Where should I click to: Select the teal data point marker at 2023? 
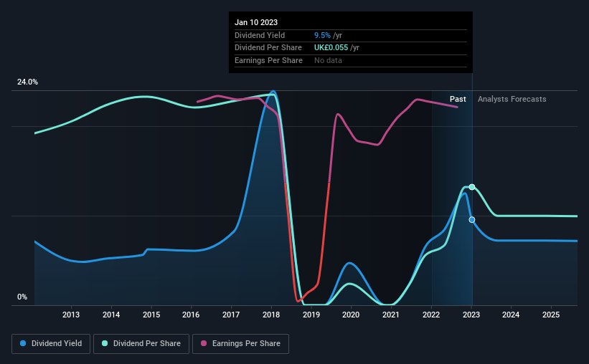point(472,187)
